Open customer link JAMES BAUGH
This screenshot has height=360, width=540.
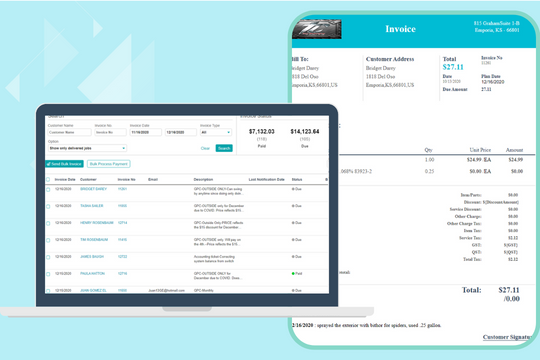92,257
